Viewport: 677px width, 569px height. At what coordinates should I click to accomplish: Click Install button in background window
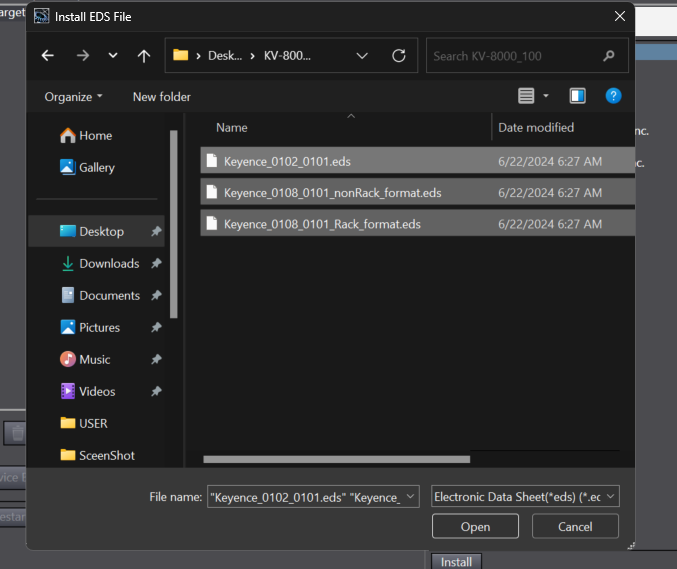click(x=456, y=562)
